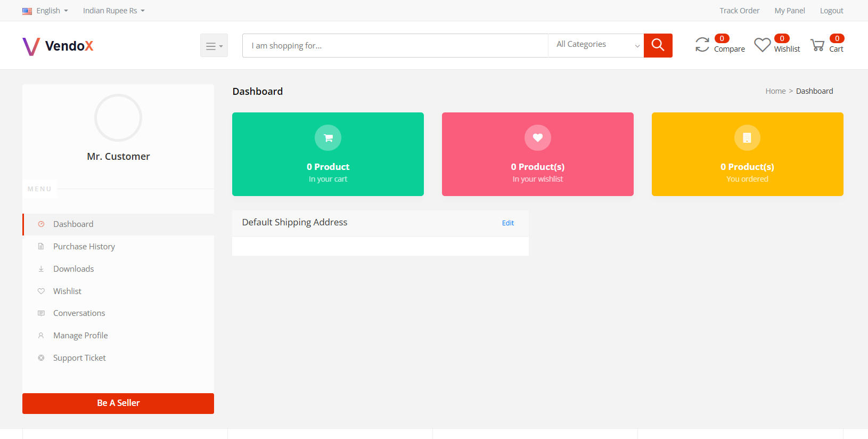Screen dimensions: 868x439
Task: Click the customer profile avatar circle
Action: tap(118, 118)
